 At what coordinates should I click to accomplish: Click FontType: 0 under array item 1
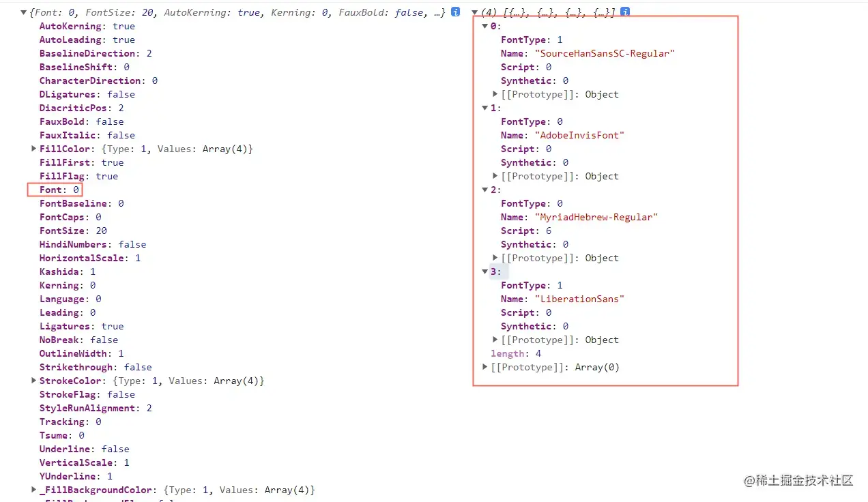pos(532,121)
